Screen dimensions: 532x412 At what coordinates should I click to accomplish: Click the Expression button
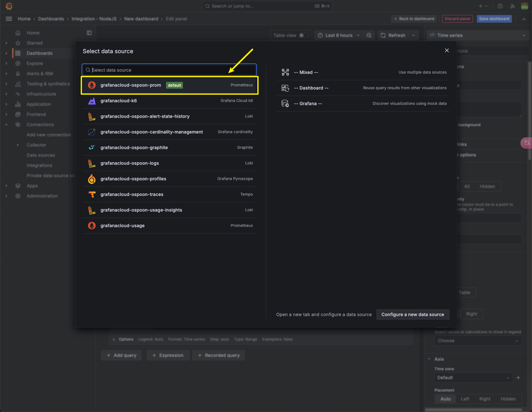click(168, 355)
